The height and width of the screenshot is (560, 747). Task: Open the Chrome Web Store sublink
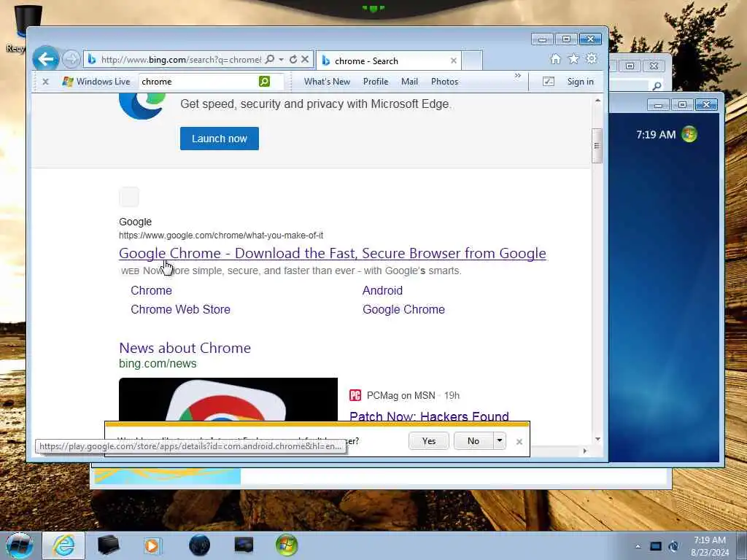[x=181, y=309]
